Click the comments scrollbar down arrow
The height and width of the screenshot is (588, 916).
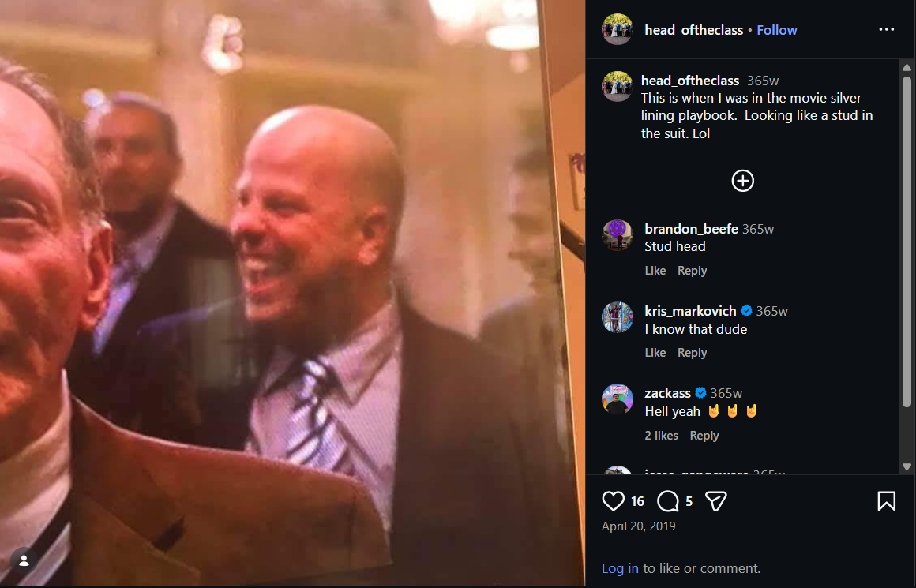coord(907,466)
